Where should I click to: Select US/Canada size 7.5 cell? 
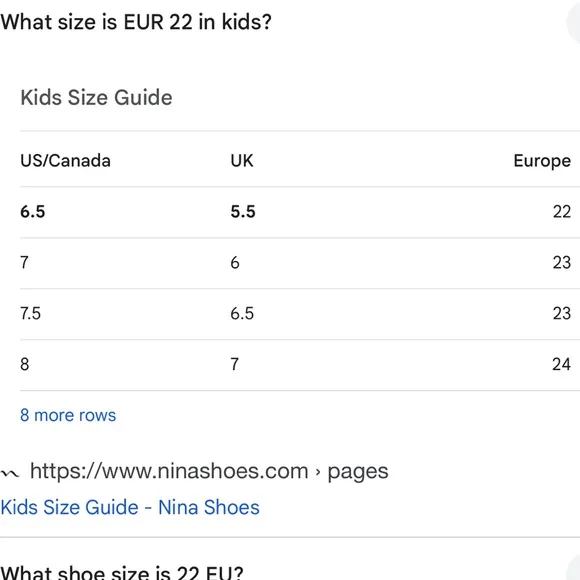click(x=30, y=313)
